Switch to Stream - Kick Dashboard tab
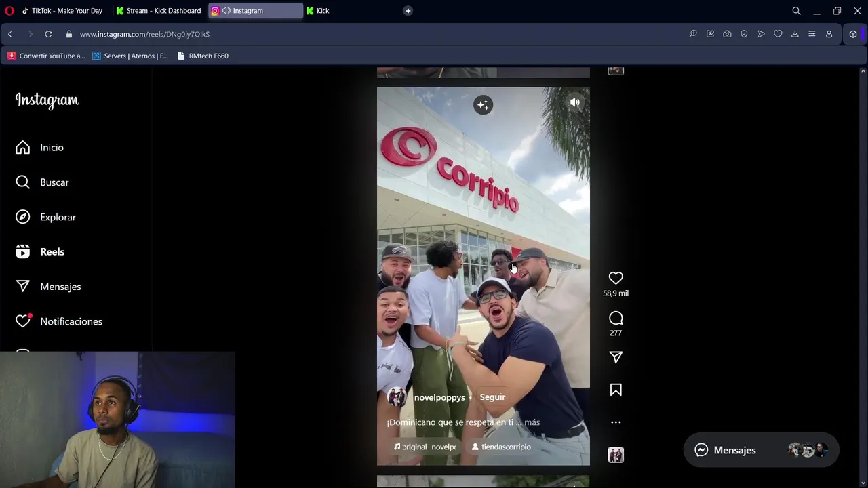868x488 pixels. click(158, 11)
